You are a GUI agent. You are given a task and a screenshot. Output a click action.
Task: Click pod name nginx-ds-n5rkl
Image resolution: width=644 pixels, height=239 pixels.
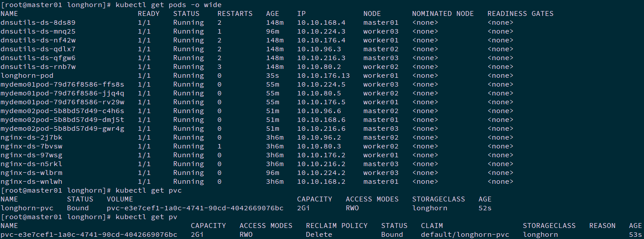coord(31,164)
